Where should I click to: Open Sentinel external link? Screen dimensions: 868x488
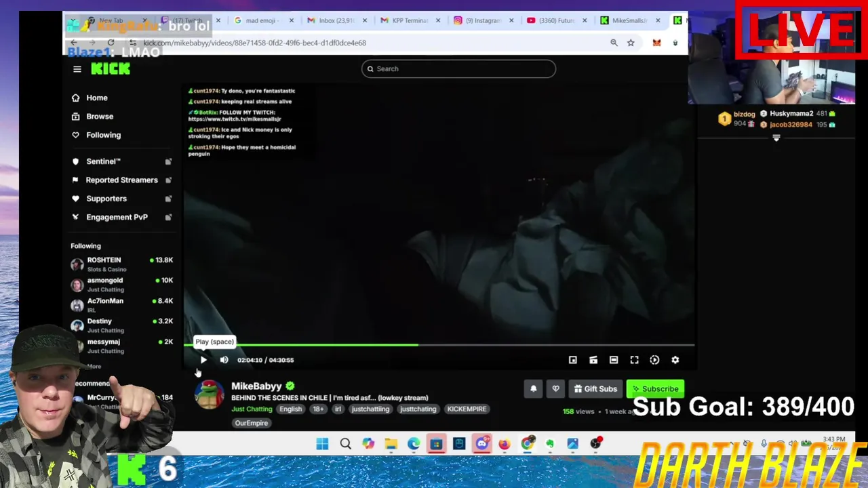coord(121,161)
